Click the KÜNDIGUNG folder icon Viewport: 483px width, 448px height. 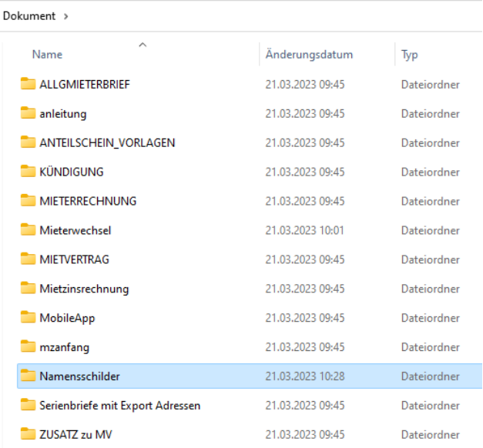click(28, 171)
